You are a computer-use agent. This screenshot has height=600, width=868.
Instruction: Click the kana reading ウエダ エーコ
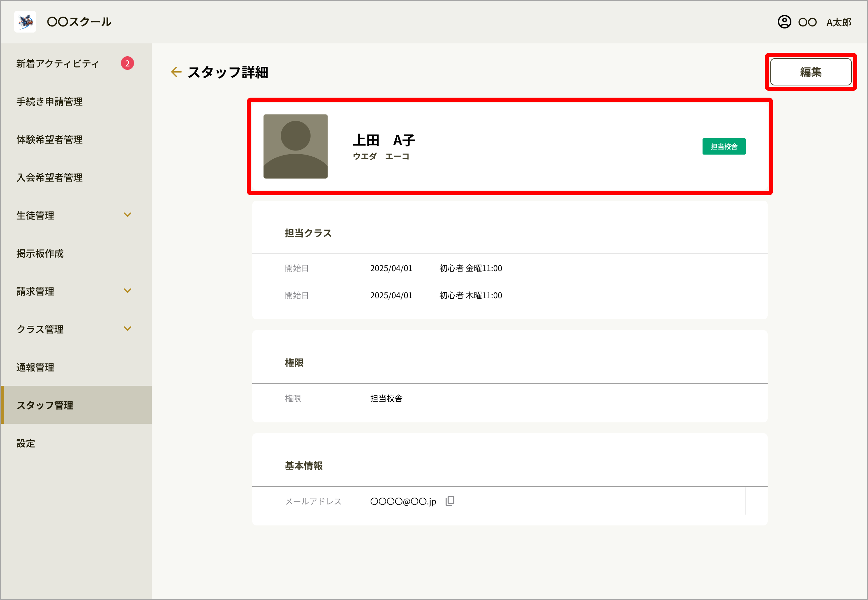click(x=381, y=156)
